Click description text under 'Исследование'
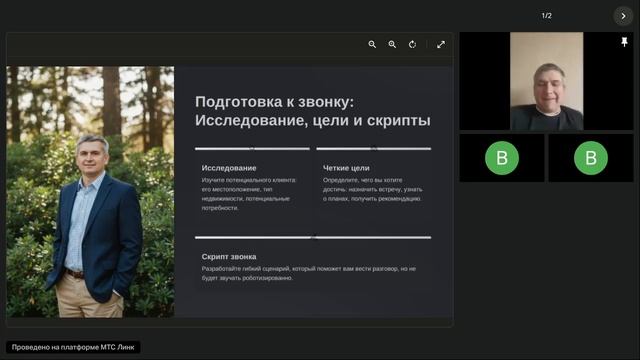640x360 pixels. pos(249,194)
